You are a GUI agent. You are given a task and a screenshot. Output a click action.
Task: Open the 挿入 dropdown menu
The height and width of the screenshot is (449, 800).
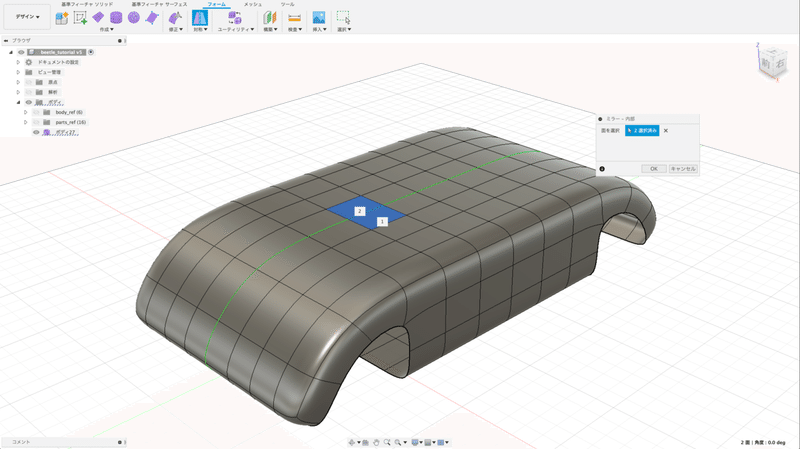coord(319,30)
